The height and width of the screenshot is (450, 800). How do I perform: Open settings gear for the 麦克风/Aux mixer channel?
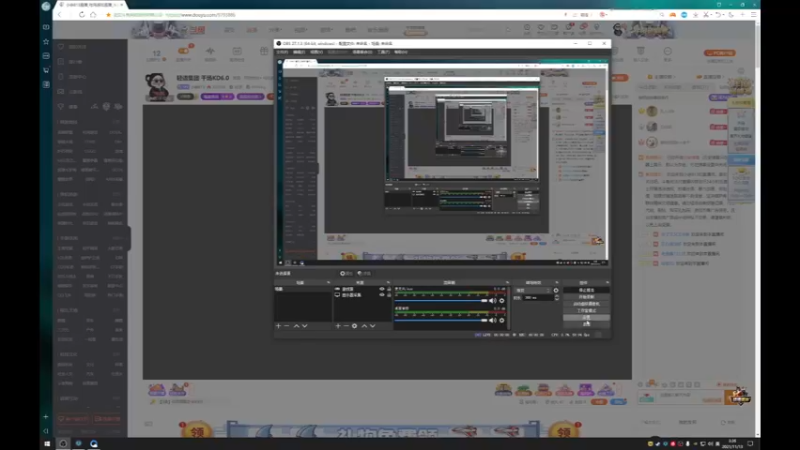pos(502,301)
